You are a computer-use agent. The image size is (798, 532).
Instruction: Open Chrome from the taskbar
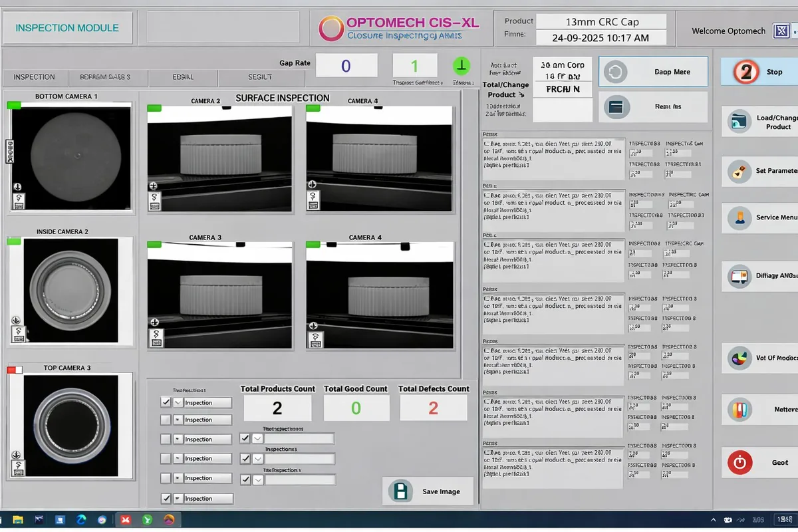(x=102, y=519)
